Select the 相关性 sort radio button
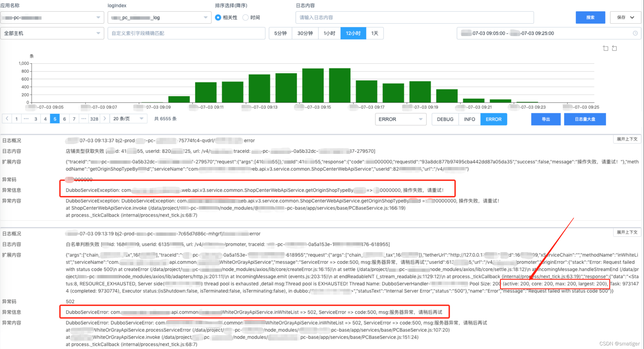The width and height of the screenshot is (644, 349). 218,17
